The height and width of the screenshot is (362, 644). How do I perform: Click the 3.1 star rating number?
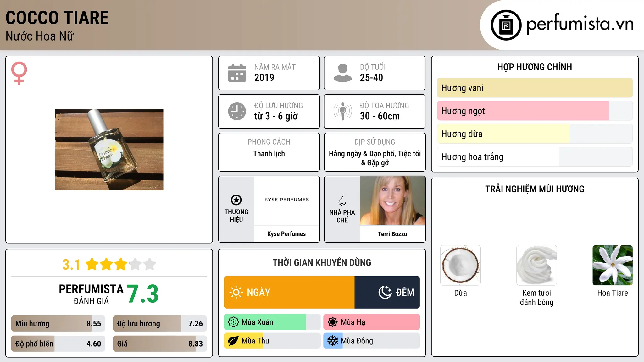pos(71,265)
